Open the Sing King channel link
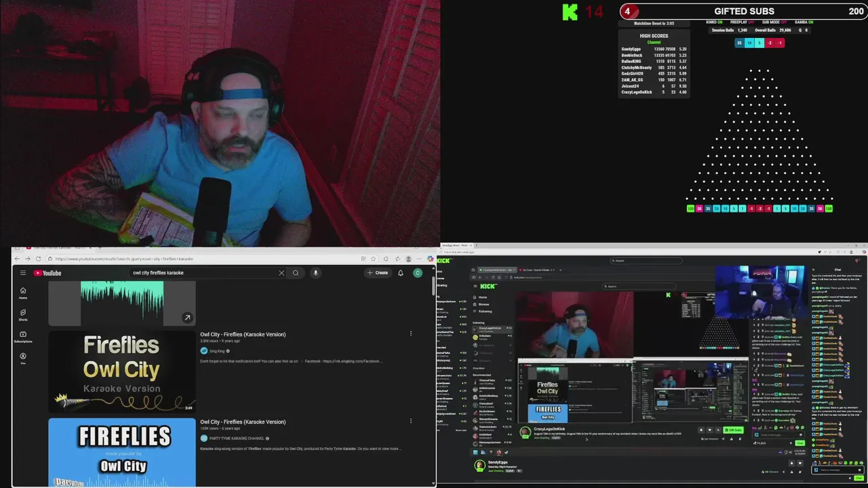Viewport: 868px width, 488px height. point(217,351)
